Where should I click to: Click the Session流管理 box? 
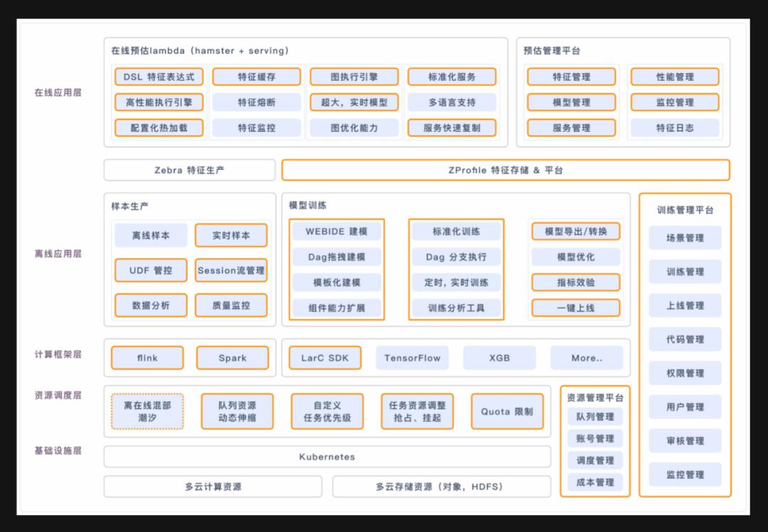231,270
